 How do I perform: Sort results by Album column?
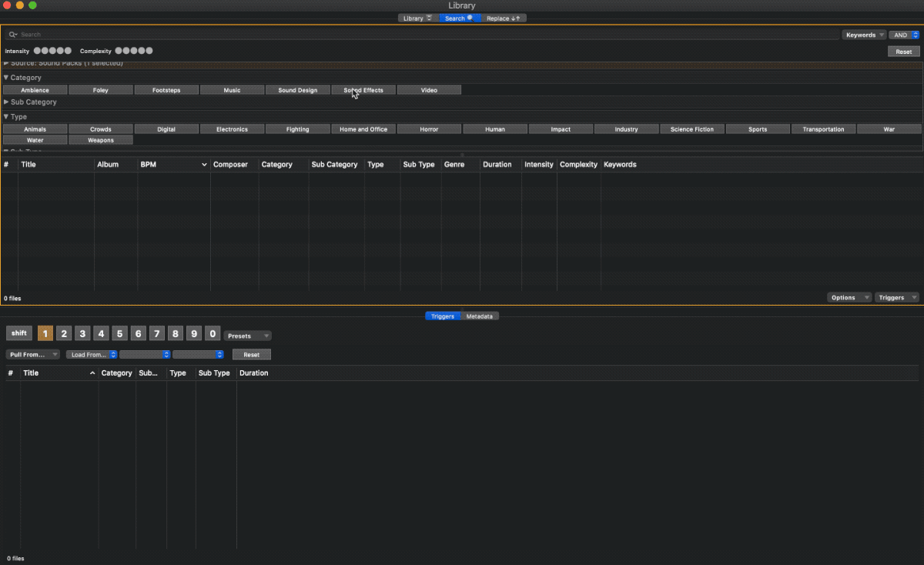115,165
